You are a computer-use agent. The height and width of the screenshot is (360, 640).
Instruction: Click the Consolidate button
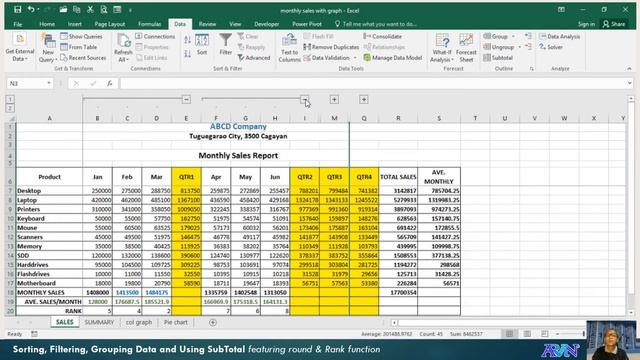point(382,36)
